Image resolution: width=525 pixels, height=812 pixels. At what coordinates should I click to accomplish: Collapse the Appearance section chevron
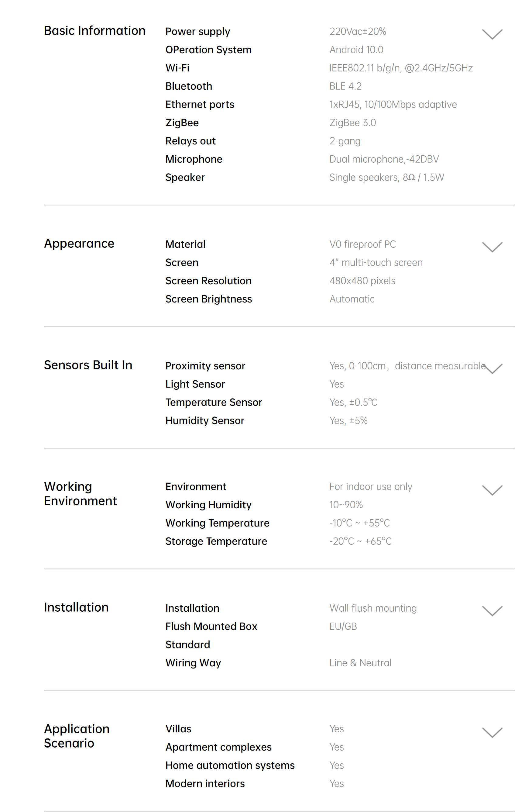(492, 247)
